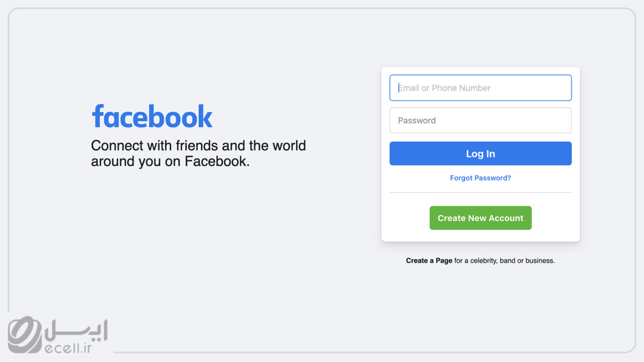Open the Forgot Password? link
Screen dimensions: 644x362
pos(480,178)
